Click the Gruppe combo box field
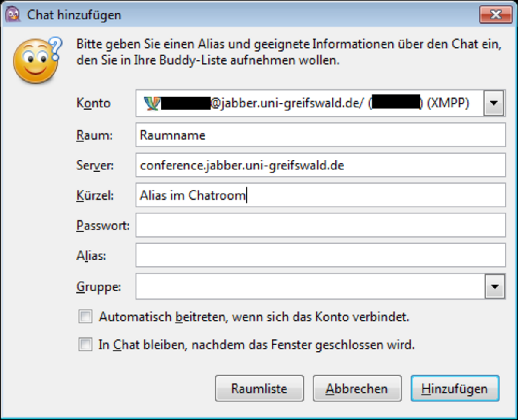The image size is (518, 420). pyautogui.click(x=309, y=286)
